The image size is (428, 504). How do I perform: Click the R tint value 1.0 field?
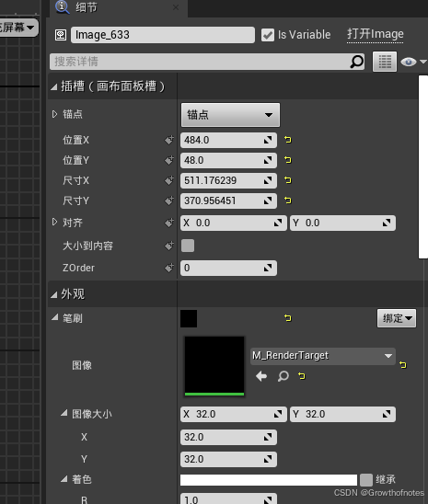(228, 498)
